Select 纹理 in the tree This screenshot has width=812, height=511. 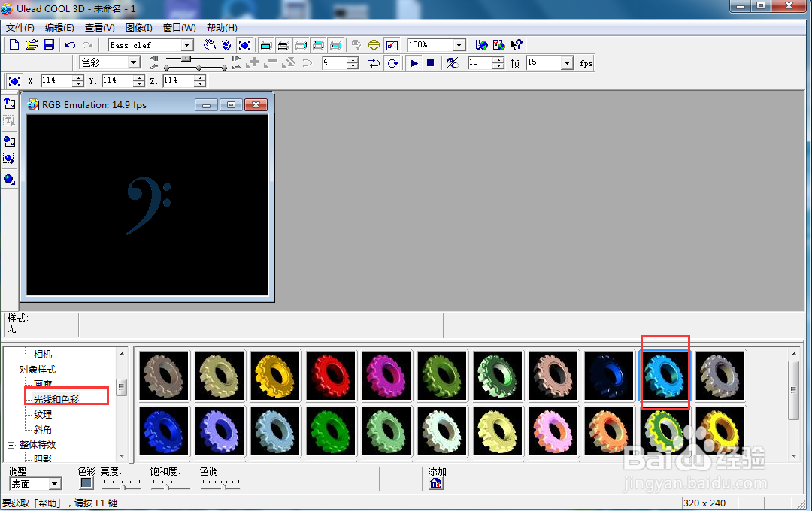43,415
